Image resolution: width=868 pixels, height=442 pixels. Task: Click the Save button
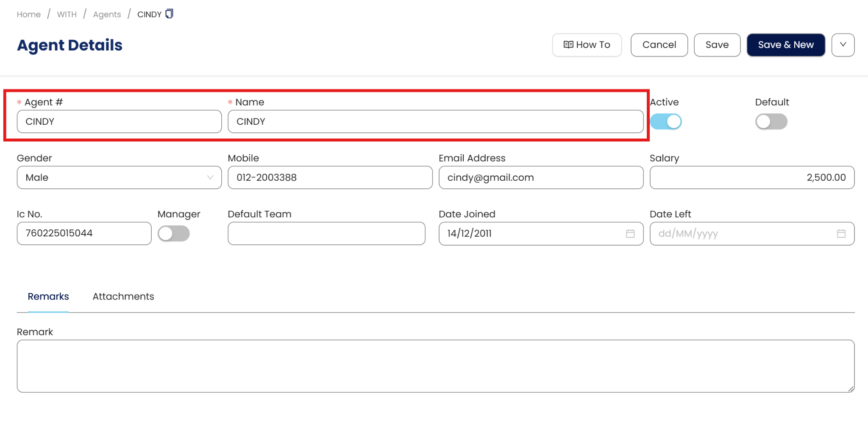click(717, 45)
